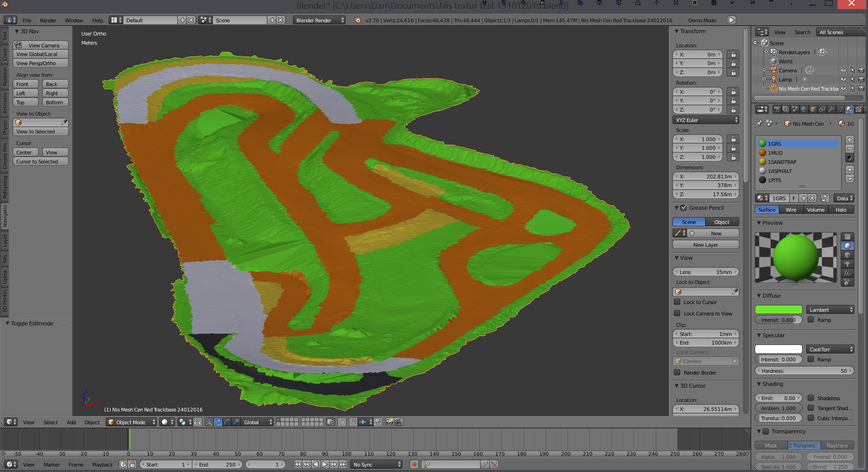Enable Render Border checkbox
This screenshot has width=868, height=472.
[677, 372]
